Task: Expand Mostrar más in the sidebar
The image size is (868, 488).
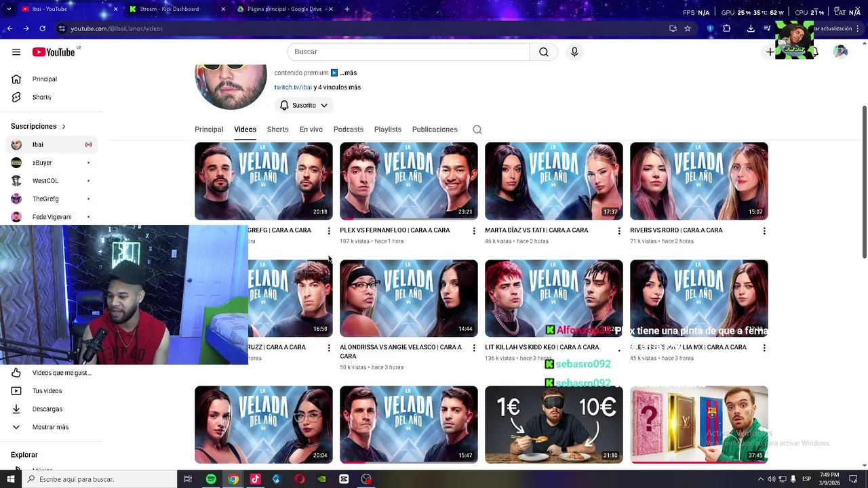Action: (x=52, y=428)
